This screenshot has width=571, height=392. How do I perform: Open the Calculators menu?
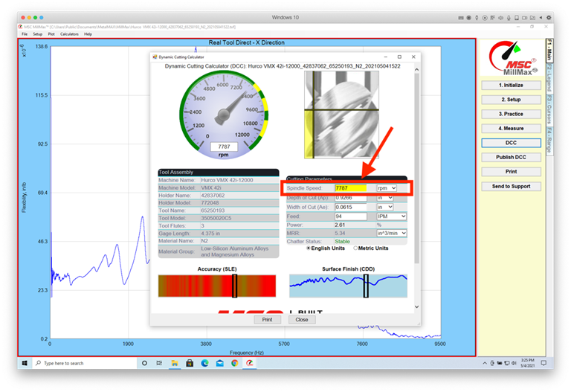tap(69, 34)
